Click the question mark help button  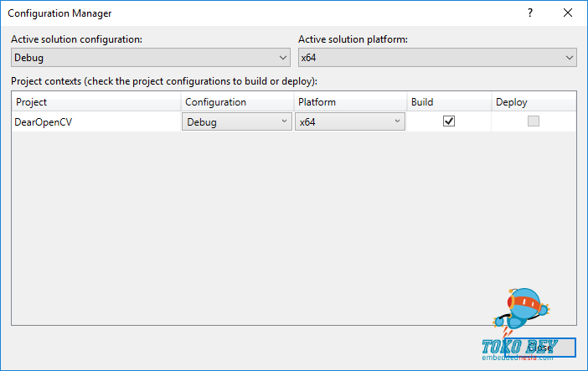(x=530, y=13)
